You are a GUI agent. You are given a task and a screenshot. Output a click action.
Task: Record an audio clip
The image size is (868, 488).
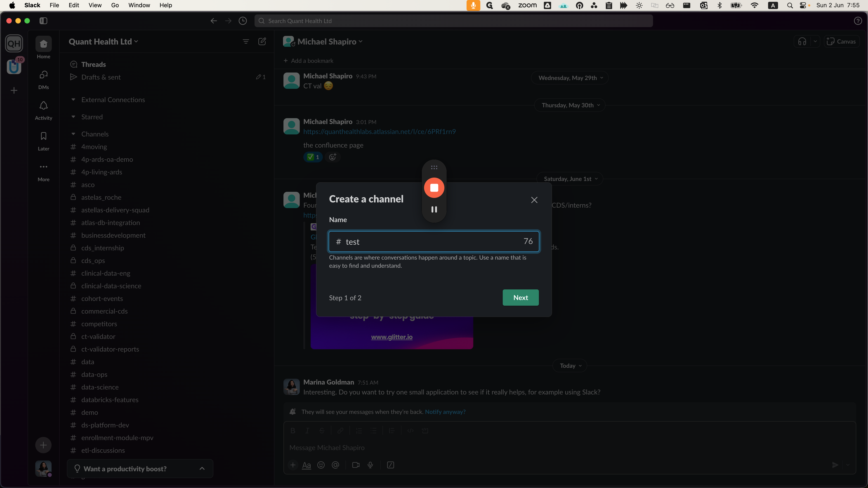370,465
